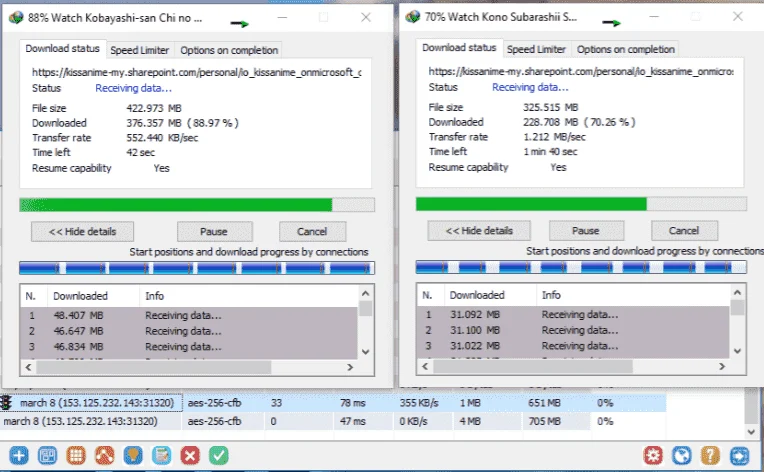Click the blue connections progress bar in Kobayashi-san window
The image size is (764, 472).
(x=197, y=268)
